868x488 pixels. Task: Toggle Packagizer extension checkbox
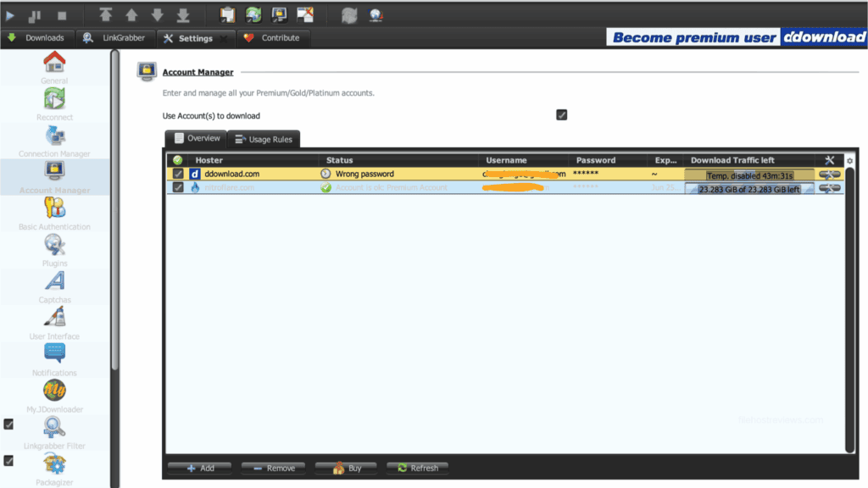click(8, 461)
